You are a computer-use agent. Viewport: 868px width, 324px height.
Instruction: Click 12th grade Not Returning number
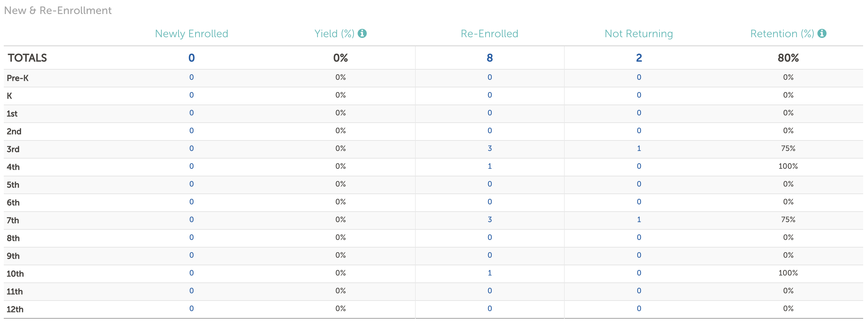point(639,309)
